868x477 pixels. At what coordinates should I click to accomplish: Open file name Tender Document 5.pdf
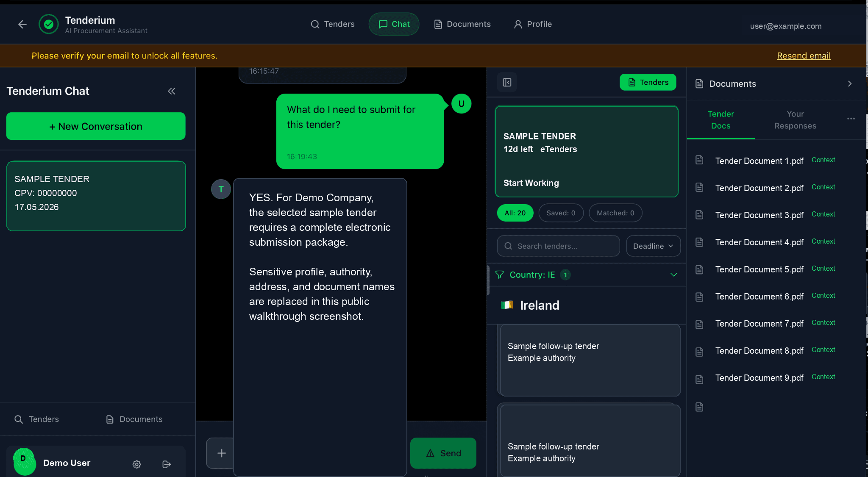click(759, 269)
